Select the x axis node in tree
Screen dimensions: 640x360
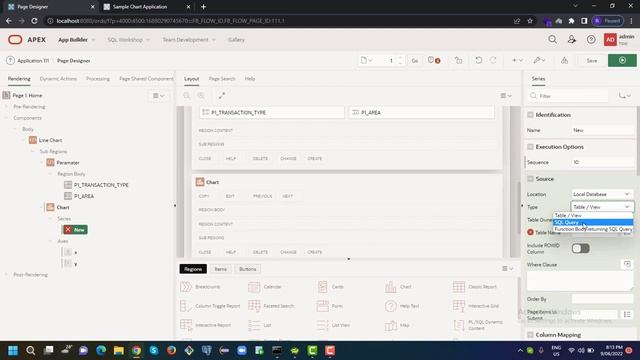[76, 252]
